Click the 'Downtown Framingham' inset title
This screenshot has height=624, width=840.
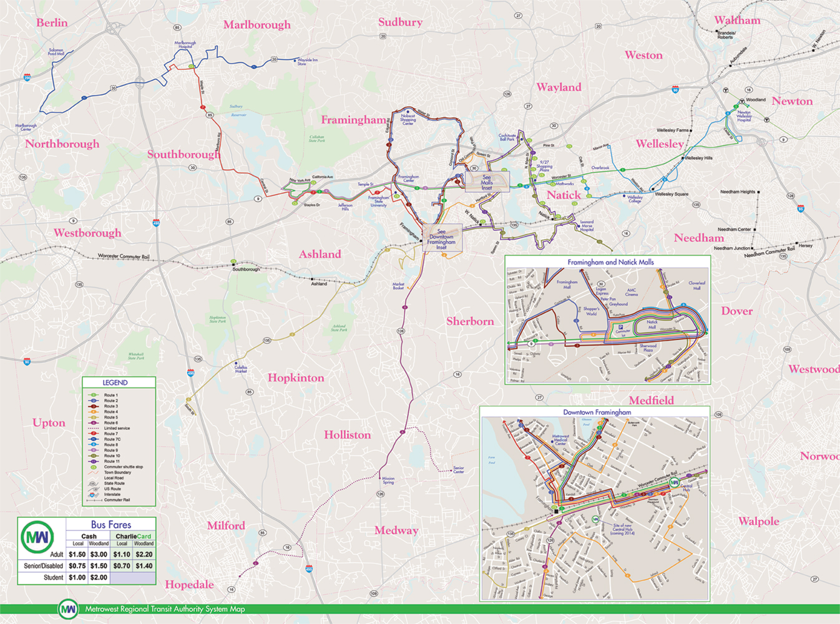pos(597,412)
